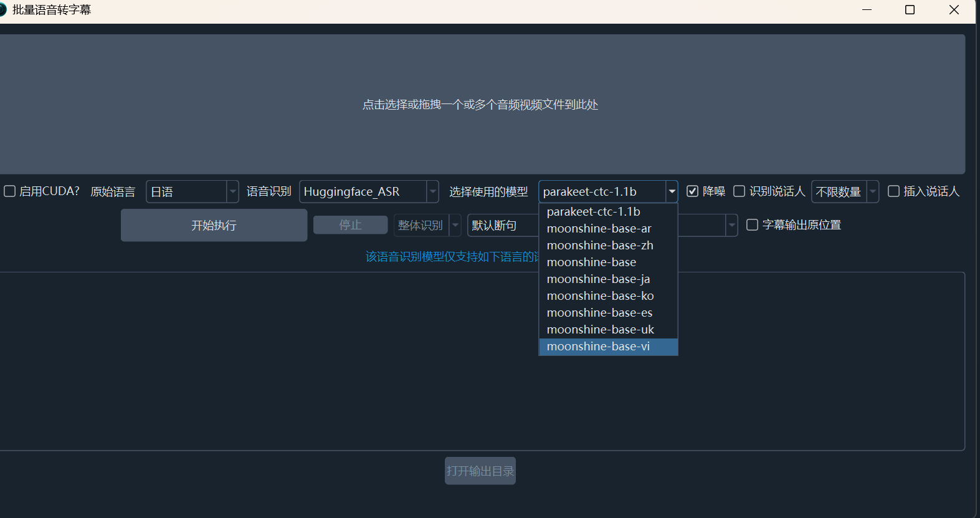Maximize the 批量语音转字幕 window
The height and width of the screenshot is (518, 980).
910,10
